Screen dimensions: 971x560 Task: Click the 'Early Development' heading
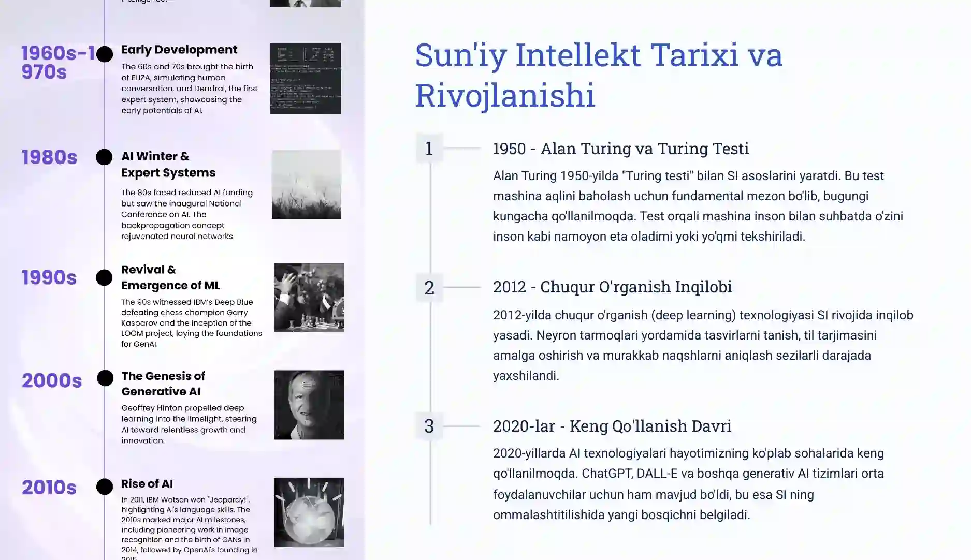(x=179, y=50)
